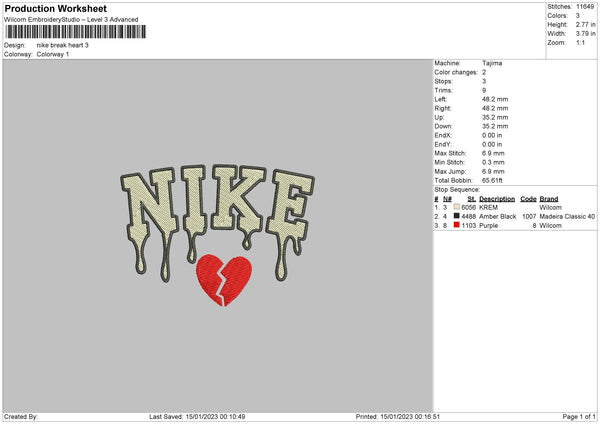This screenshot has width=600, height=424.
Task: Click the Min Stitch value 0.3 mm
Action: (493, 163)
